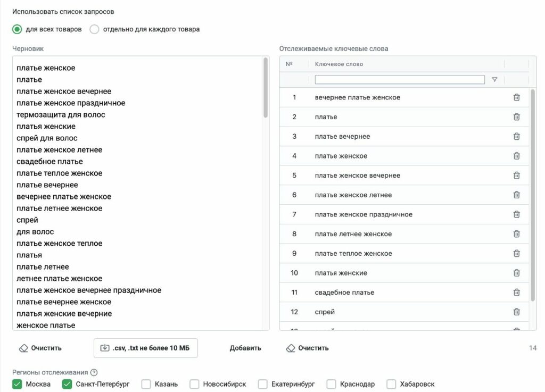The image size is (545, 392).
Task: Enable the Новосибирск tracking region
Action: point(196,383)
